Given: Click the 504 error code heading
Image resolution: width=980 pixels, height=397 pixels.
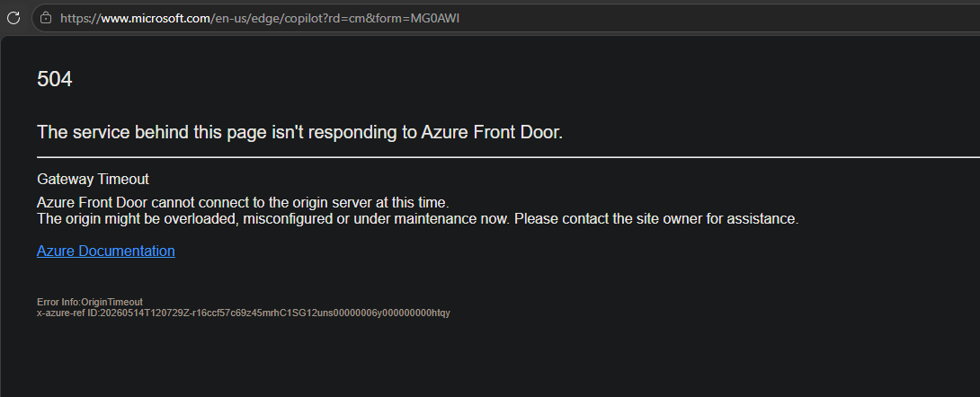Looking at the screenshot, I should point(54,79).
